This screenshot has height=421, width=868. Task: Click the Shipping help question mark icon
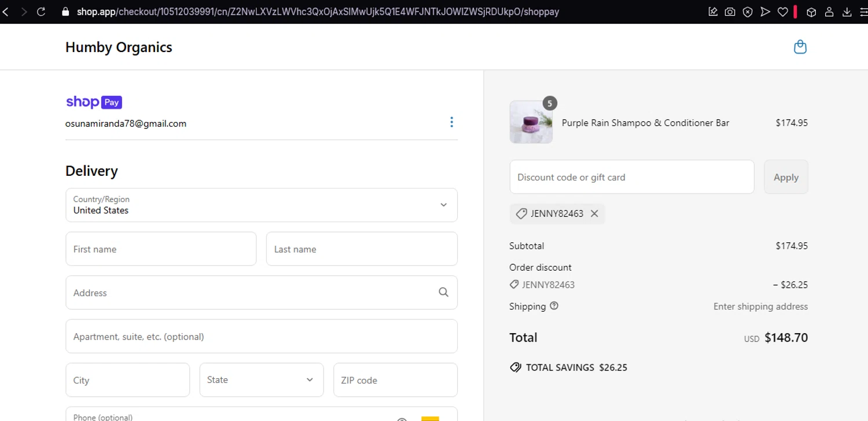tap(554, 306)
